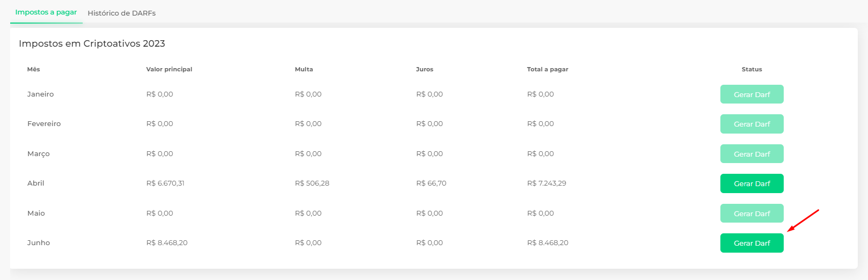Click the Valor principal column header
The image size is (868, 280).
coord(169,69)
